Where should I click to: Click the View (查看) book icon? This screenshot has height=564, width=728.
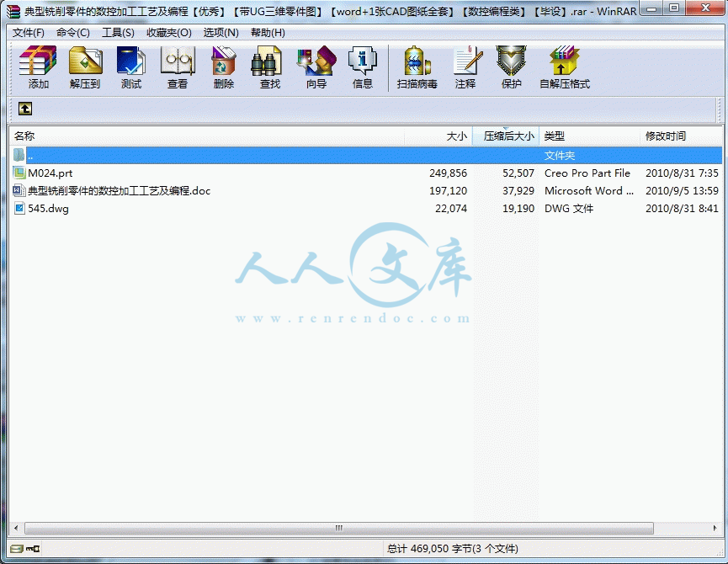[178, 61]
